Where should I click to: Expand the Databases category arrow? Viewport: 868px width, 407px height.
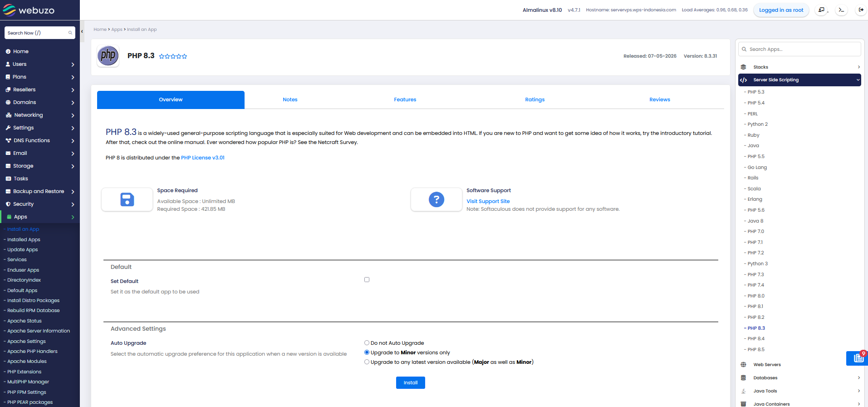coord(858,377)
